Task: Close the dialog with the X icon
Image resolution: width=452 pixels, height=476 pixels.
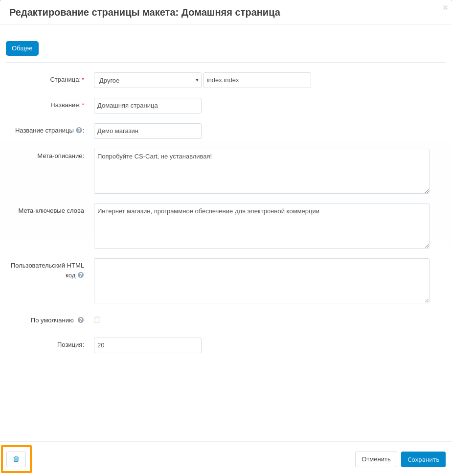Action: (445, 7)
